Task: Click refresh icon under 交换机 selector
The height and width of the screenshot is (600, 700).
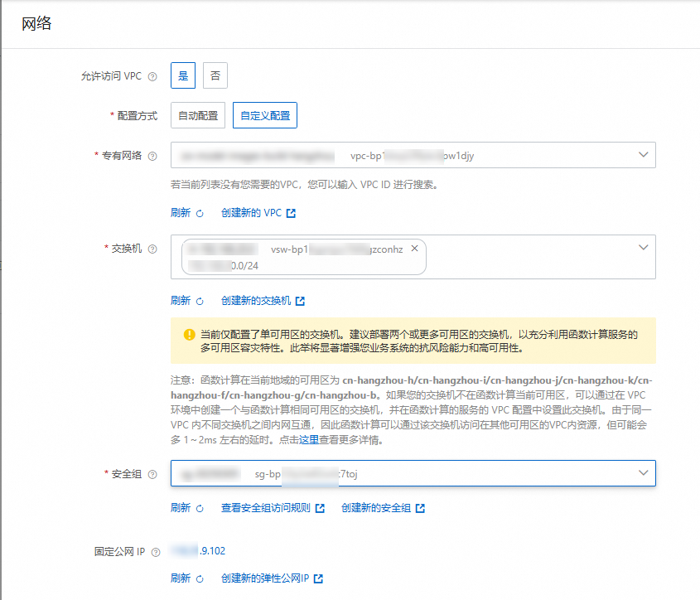Action: [x=200, y=302]
